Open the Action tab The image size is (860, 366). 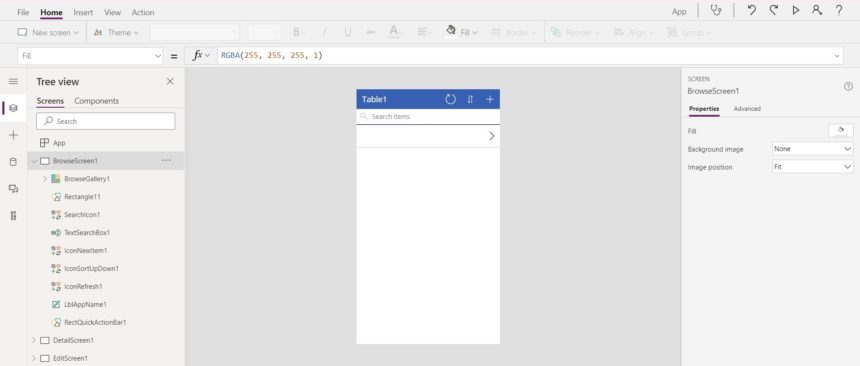pos(143,12)
